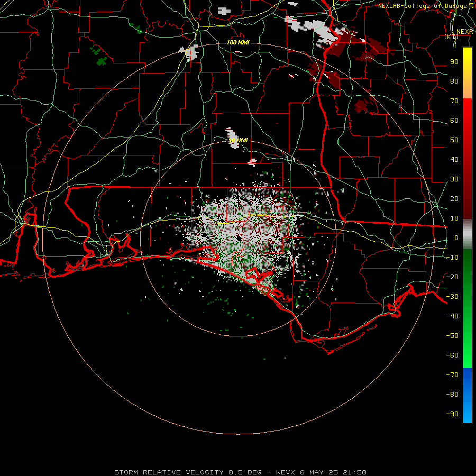Click the -70 value on velocity scale
Image resolution: width=476 pixels, height=476 pixels.
(x=452, y=375)
